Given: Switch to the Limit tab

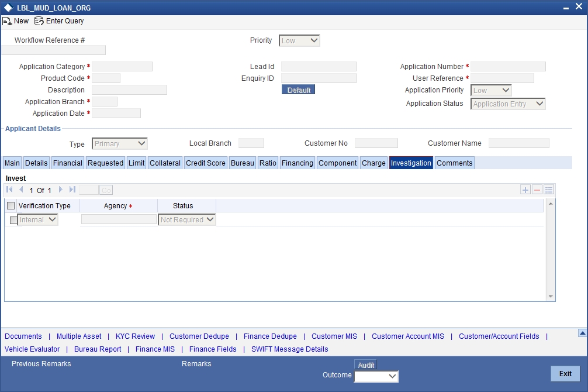Looking at the screenshot, I should pyautogui.click(x=137, y=163).
